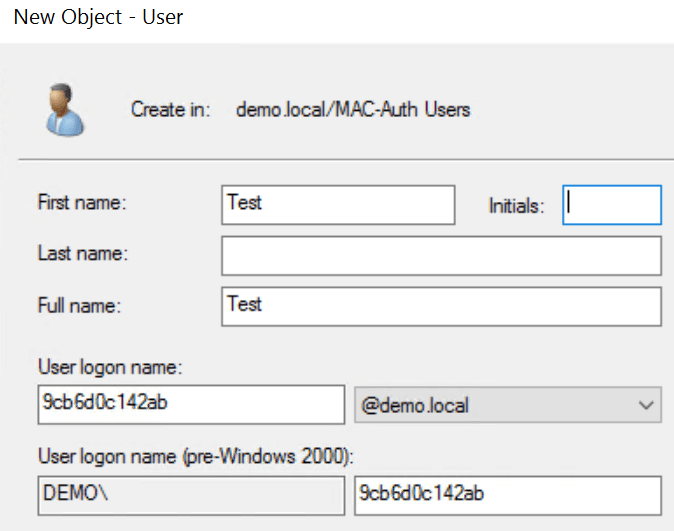Click the 'Full name:' label
Screen dimensions: 674x531
80,306
